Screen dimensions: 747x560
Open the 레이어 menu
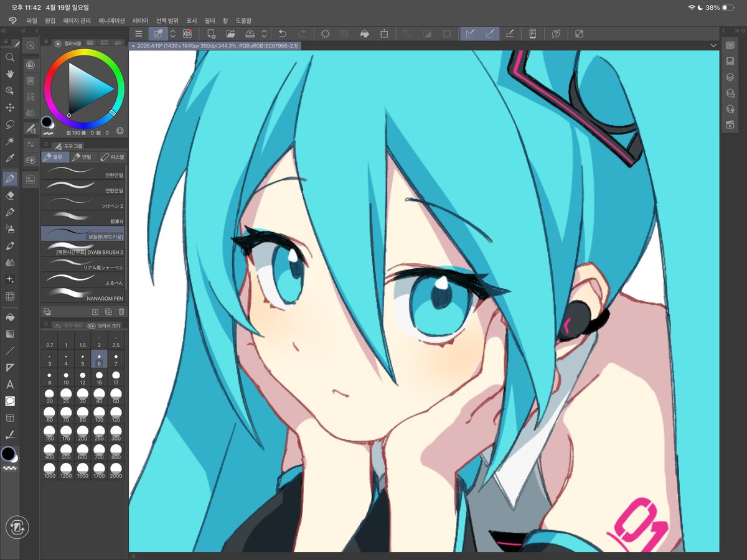[x=141, y=20]
